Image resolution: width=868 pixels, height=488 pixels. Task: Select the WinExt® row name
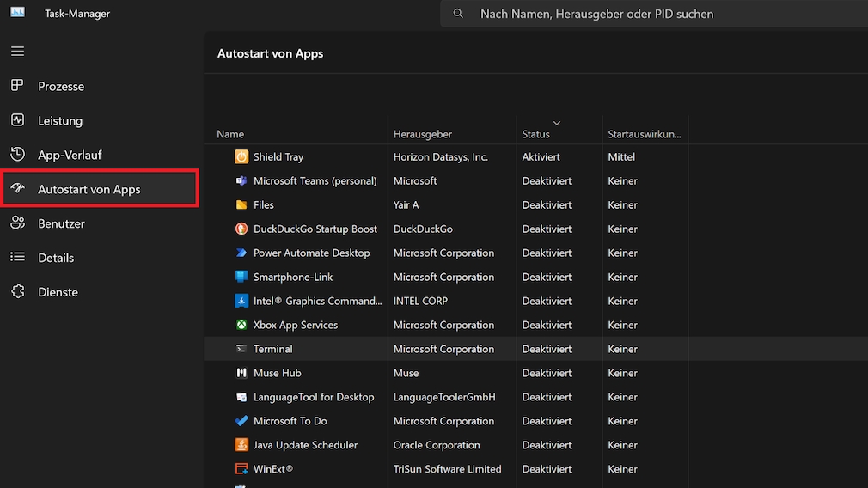point(273,468)
